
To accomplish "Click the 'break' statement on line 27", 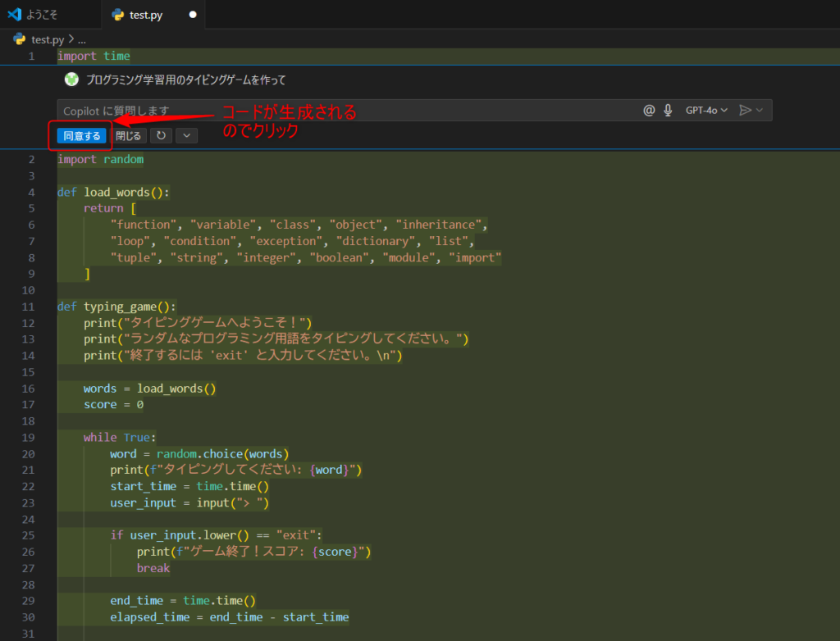I will [153, 568].
